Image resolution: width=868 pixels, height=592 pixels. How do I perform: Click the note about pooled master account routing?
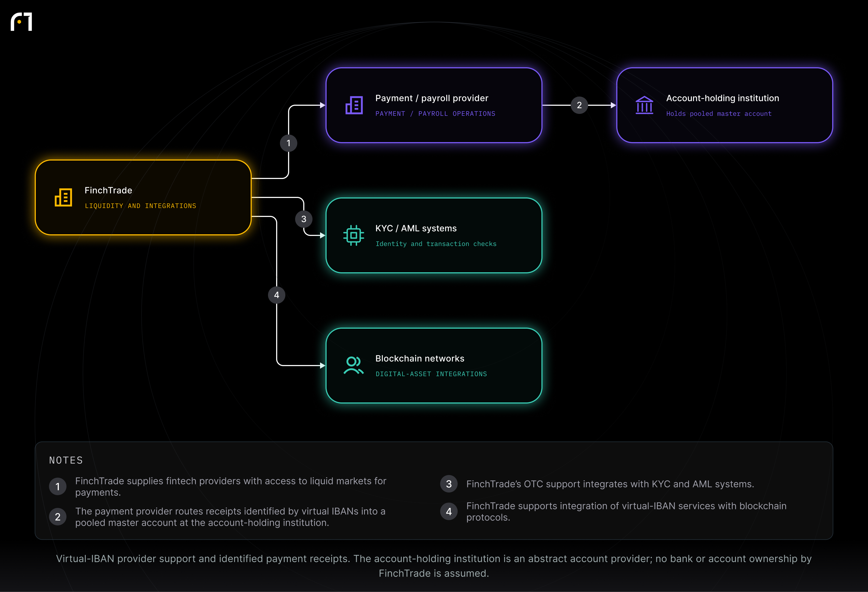pyautogui.click(x=231, y=517)
